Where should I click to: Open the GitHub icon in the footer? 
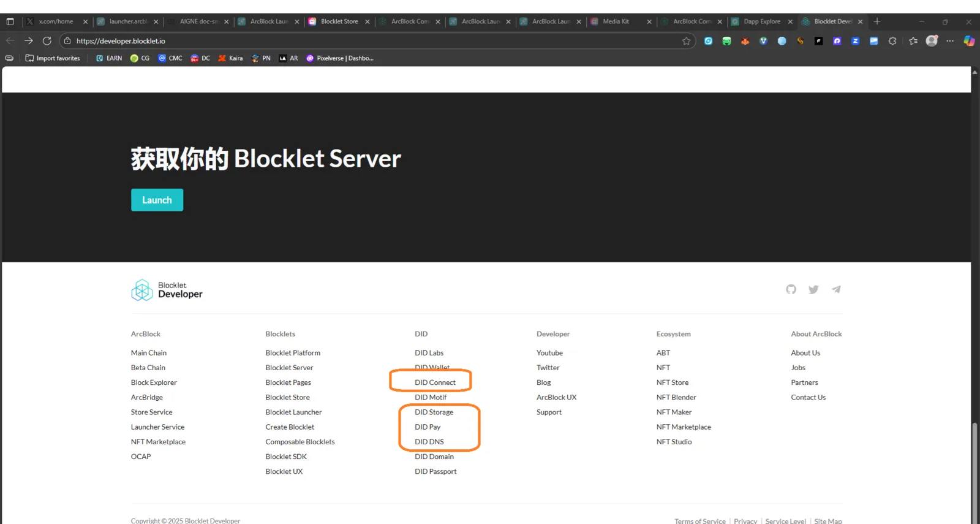[791, 289]
